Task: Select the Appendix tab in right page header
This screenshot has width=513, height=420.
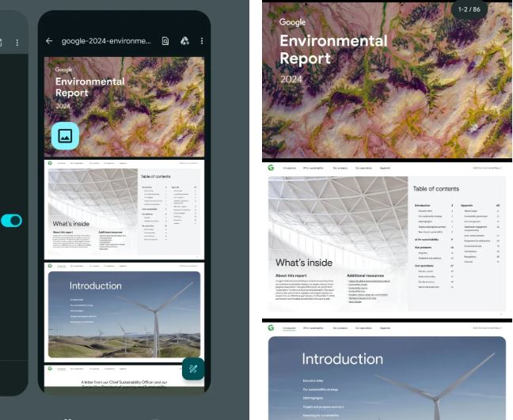Action: click(385, 168)
